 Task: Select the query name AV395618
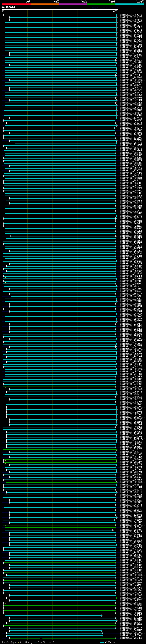(8, 7)
